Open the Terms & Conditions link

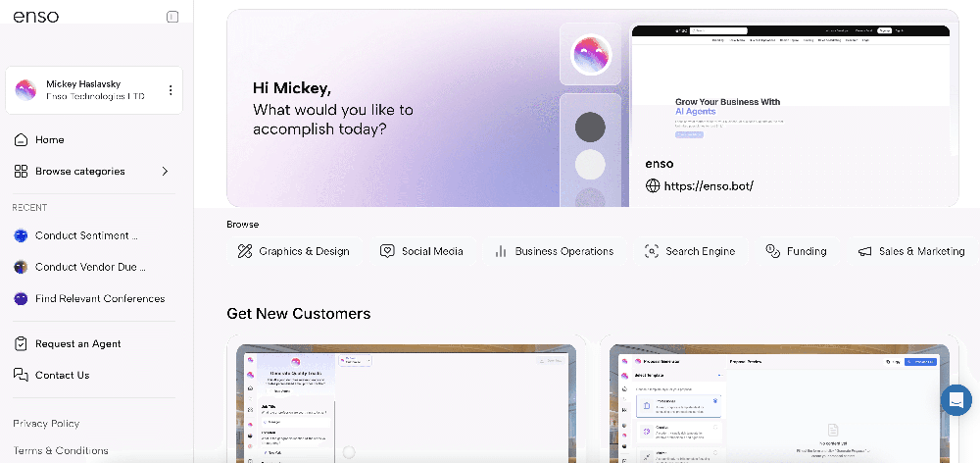(x=61, y=450)
